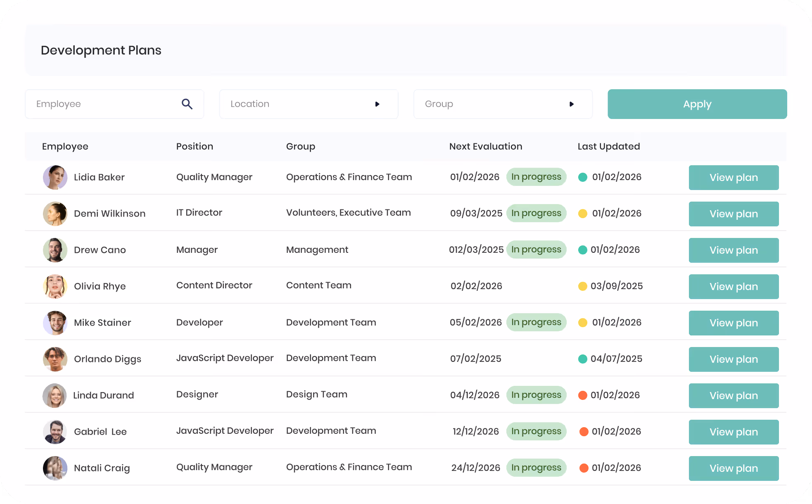Click next evaluation date 012/03/2025
The height and width of the screenshot is (504, 812).
[x=476, y=250]
